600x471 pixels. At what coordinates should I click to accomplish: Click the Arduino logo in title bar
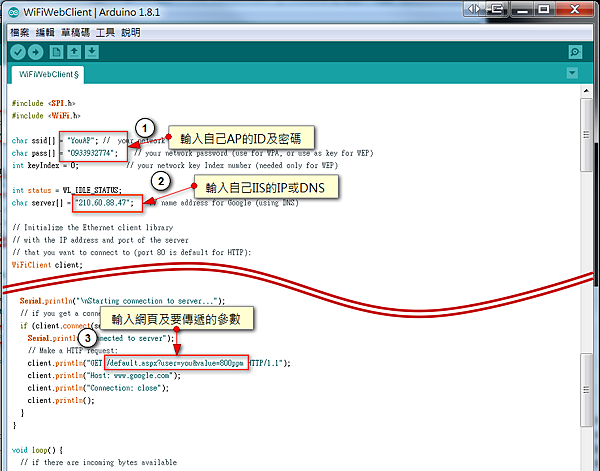coord(14,12)
